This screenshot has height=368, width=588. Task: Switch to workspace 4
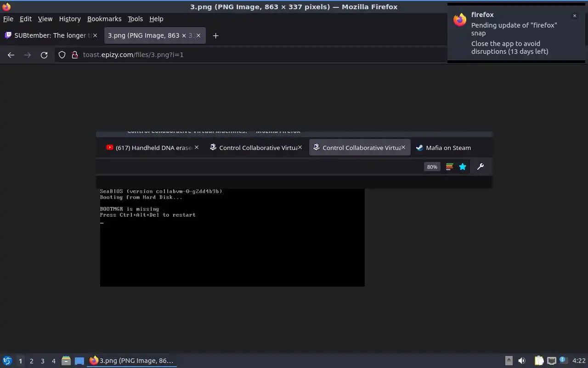[x=53, y=361]
